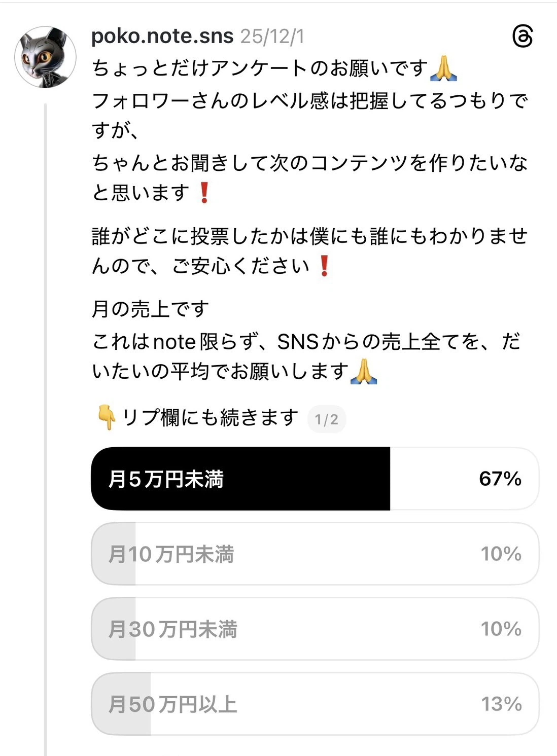This screenshot has width=557, height=756.
Task: Click the 67% poll result value
Action: tap(500, 479)
